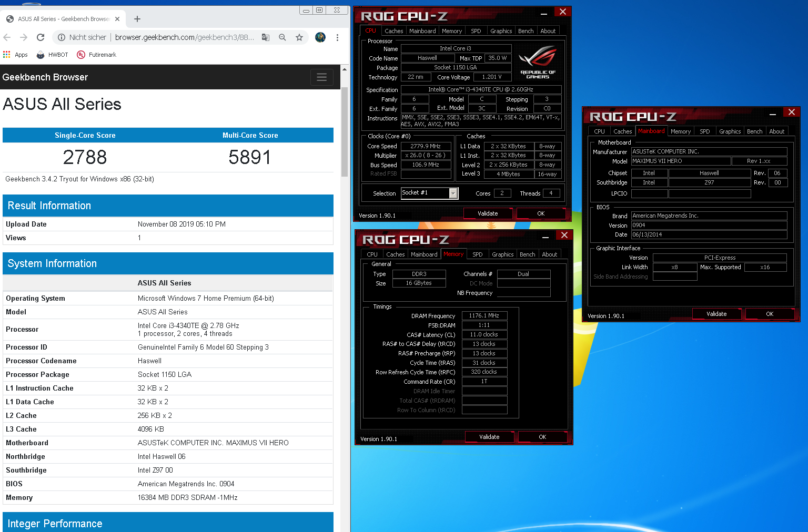Close the Mainboard CPU-Z window

(x=791, y=112)
